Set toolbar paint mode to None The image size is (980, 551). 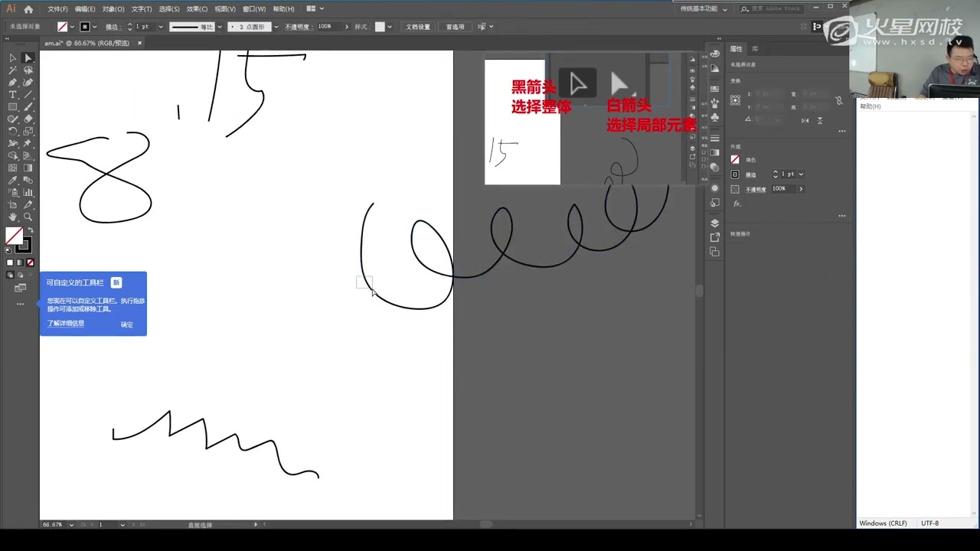coord(30,262)
